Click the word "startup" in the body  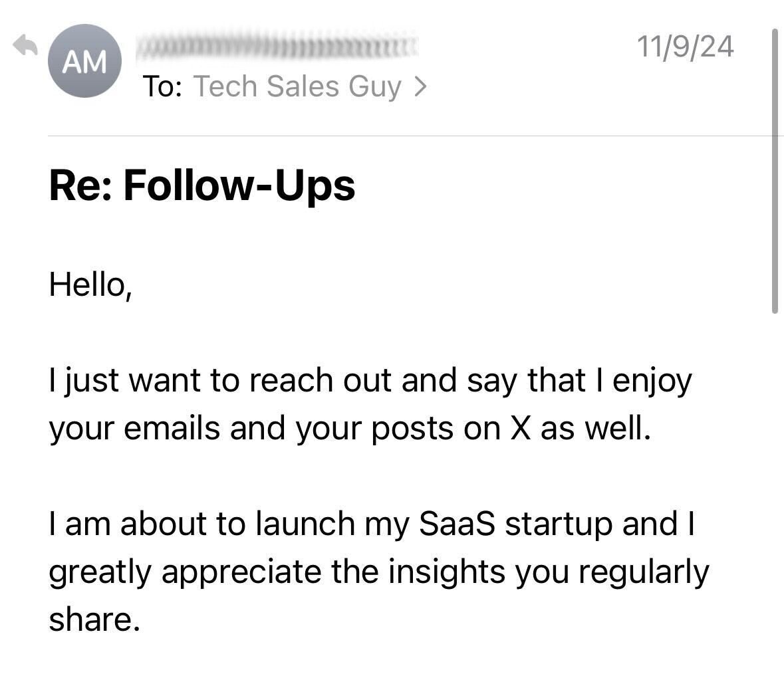pos(559,524)
